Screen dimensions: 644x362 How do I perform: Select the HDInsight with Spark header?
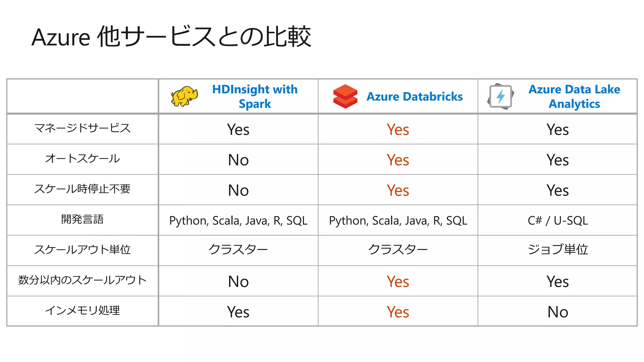point(255,96)
